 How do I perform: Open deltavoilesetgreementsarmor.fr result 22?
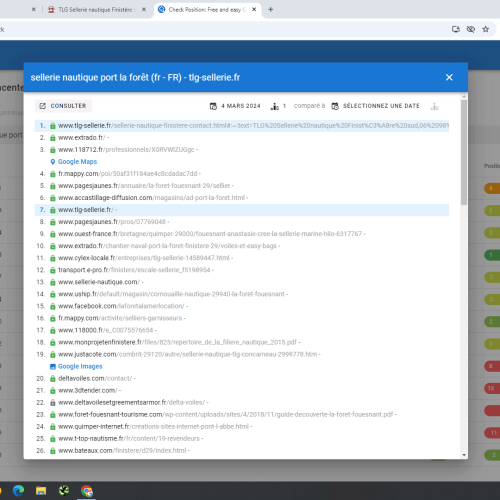[132, 402]
